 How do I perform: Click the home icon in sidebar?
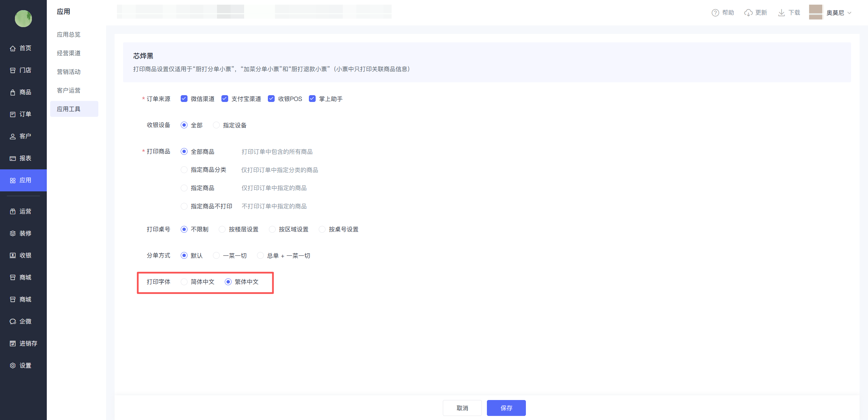(13, 48)
